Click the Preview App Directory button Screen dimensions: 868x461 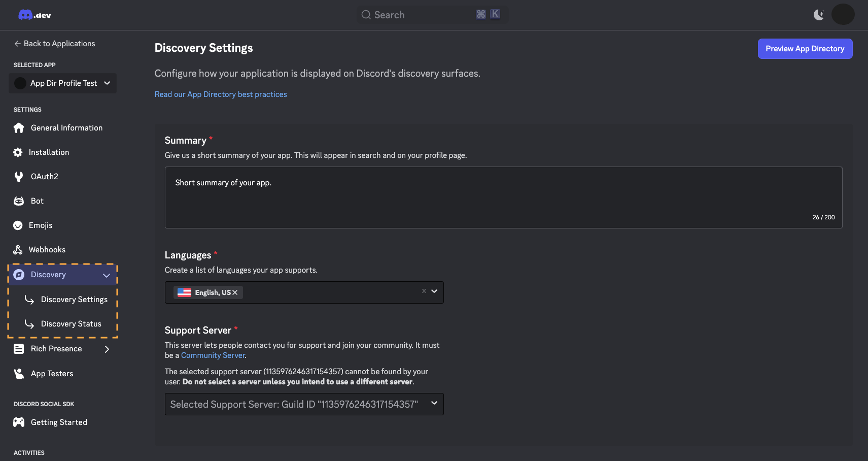click(x=805, y=49)
